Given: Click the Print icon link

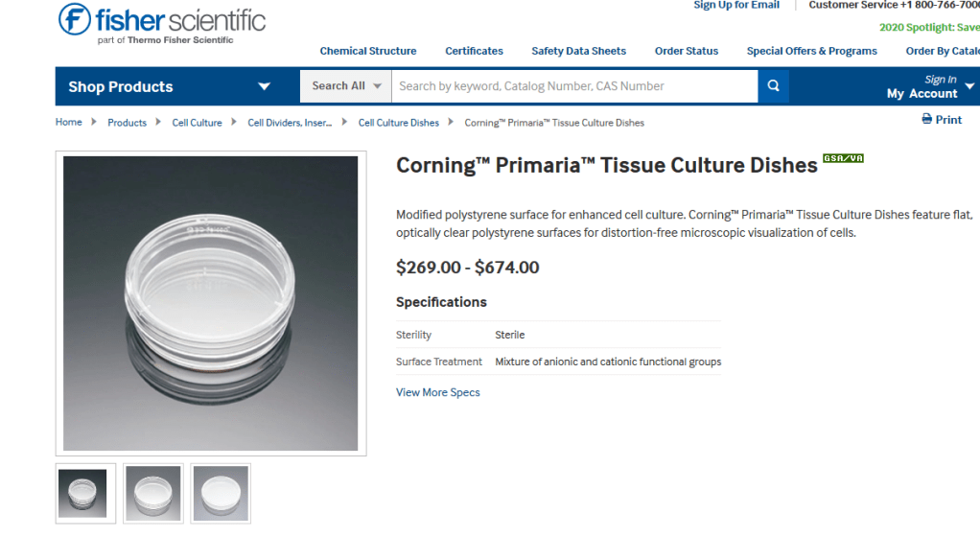Looking at the screenshot, I should [x=942, y=120].
